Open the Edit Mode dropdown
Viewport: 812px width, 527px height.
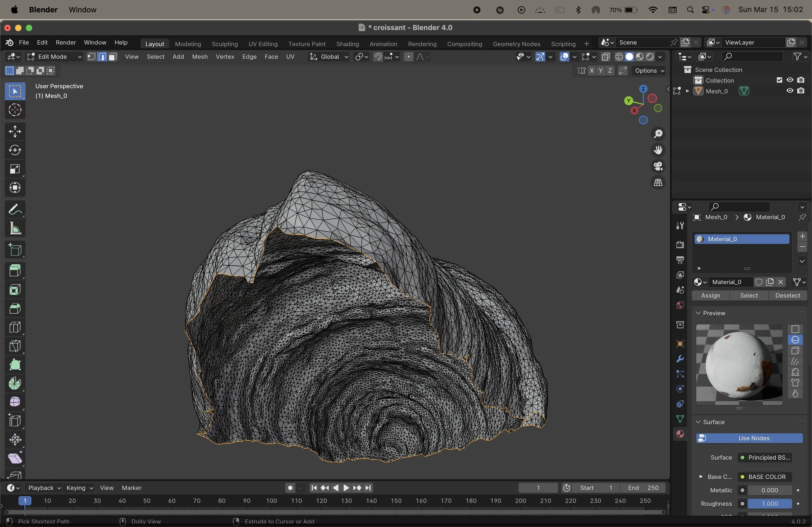55,57
